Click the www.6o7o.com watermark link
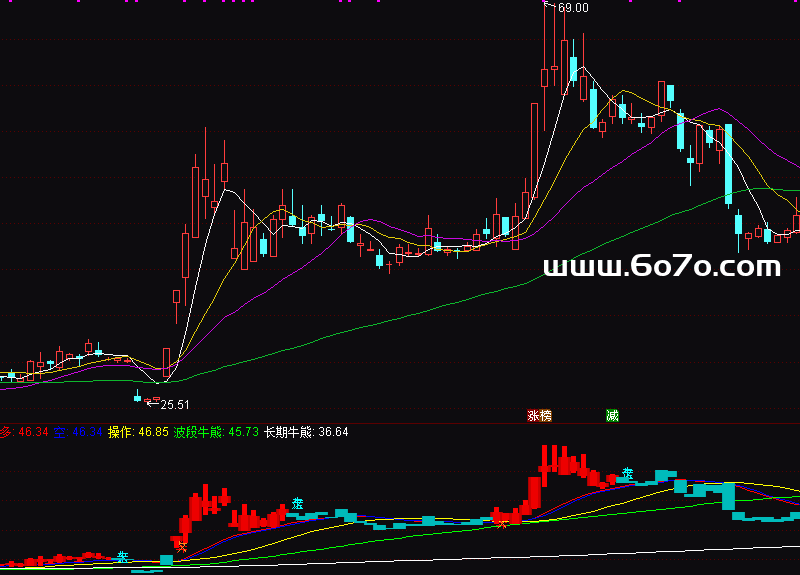This screenshot has height=575, width=800. (661, 266)
